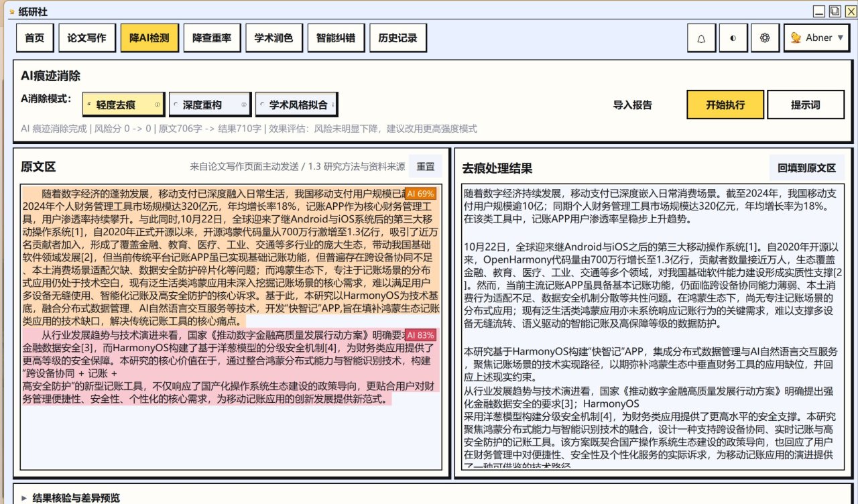Click the info icon on 学术风格拟合
The image size is (858, 504).
point(332,105)
